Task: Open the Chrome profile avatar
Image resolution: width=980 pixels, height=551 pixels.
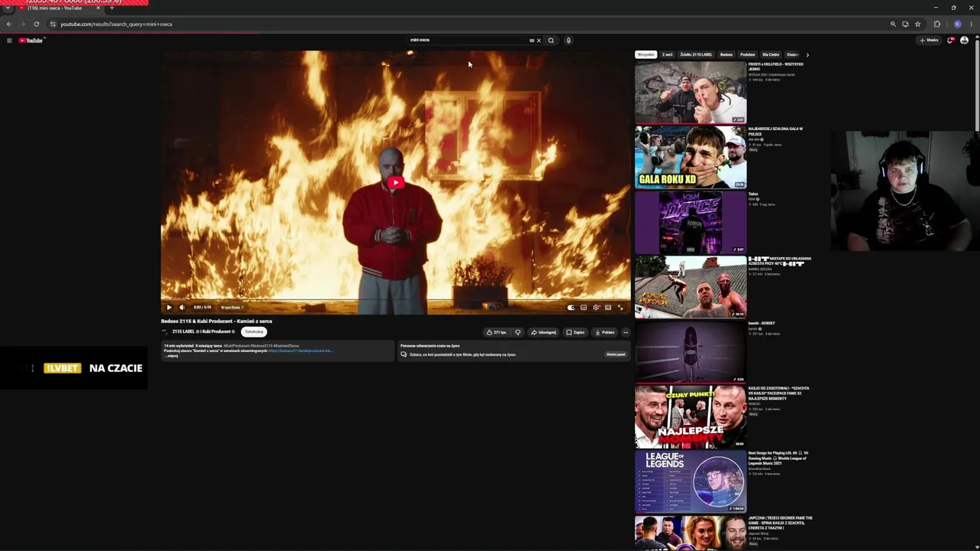Action: (957, 24)
